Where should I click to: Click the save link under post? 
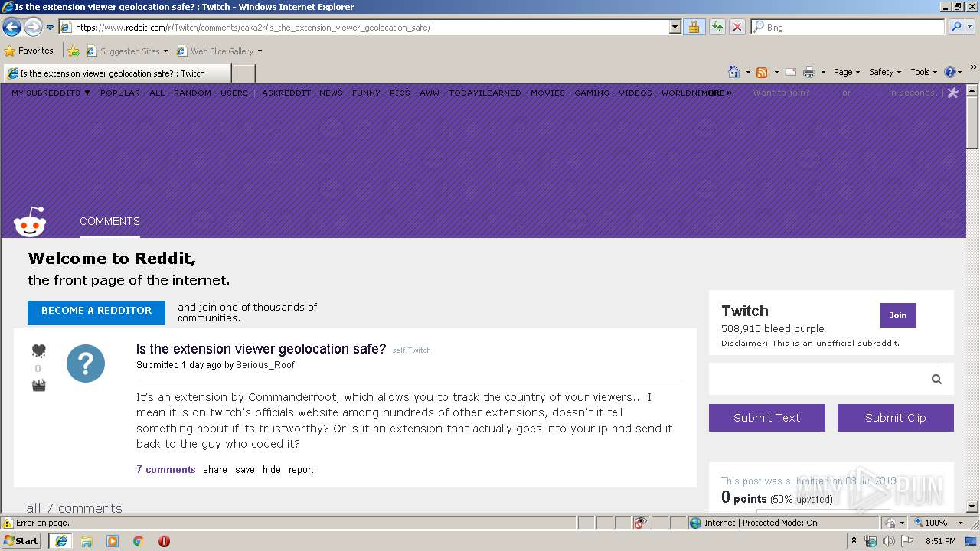(245, 470)
